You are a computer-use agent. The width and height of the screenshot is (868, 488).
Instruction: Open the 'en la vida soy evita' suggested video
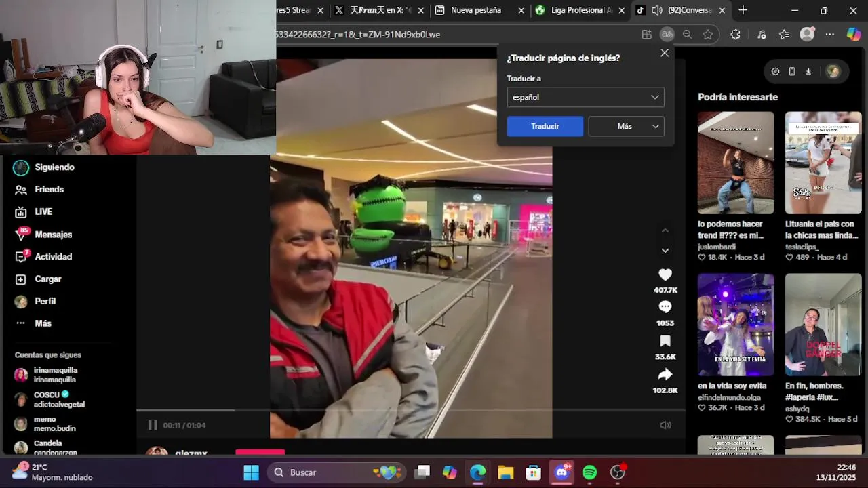[736, 325]
